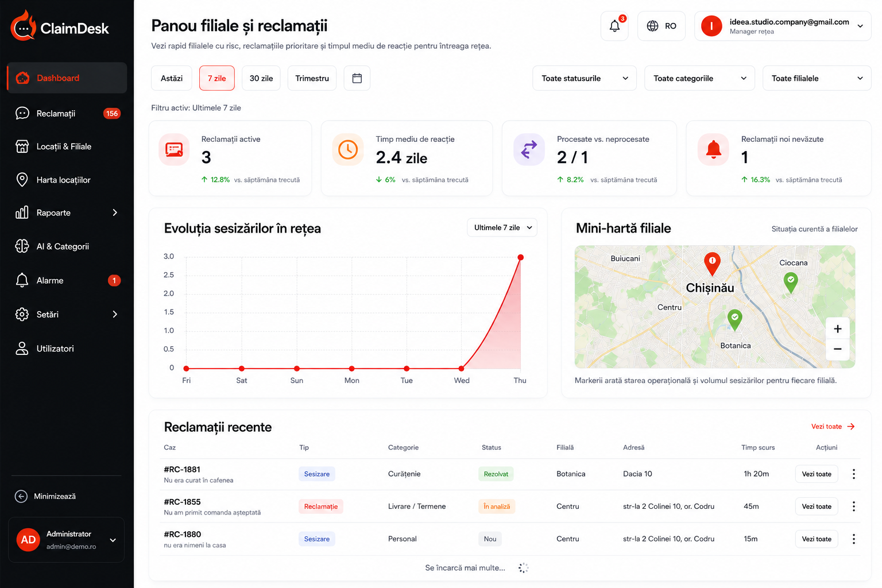Open three-dot menu for #RC-1880
882x588 pixels.
point(854,539)
